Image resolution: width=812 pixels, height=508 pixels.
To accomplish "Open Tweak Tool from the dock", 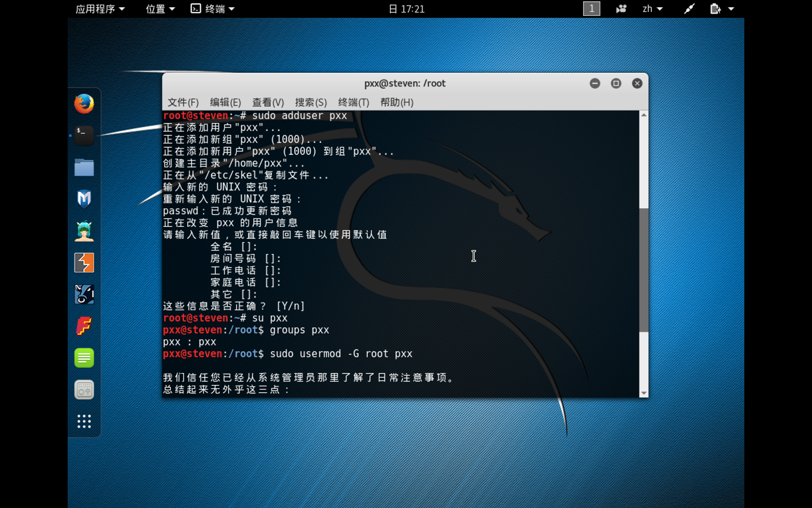I will [x=84, y=389].
